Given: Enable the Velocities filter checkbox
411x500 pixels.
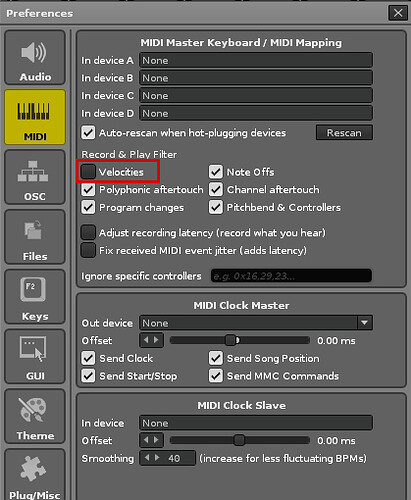Looking at the screenshot, I should [88, 172].
